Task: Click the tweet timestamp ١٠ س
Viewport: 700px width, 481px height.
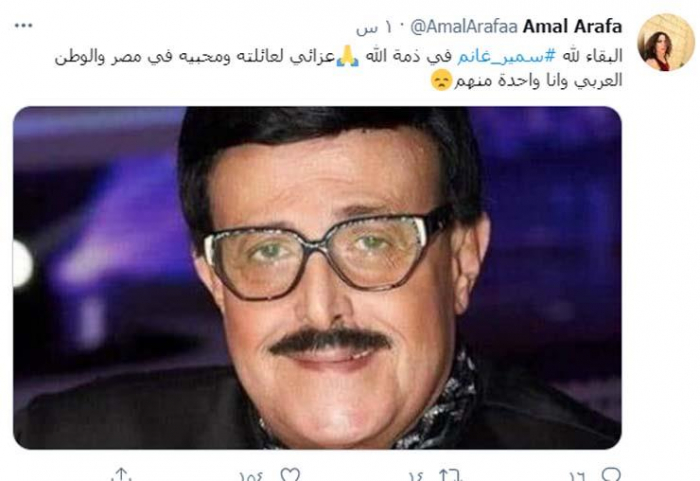Action: coord(374,28)
